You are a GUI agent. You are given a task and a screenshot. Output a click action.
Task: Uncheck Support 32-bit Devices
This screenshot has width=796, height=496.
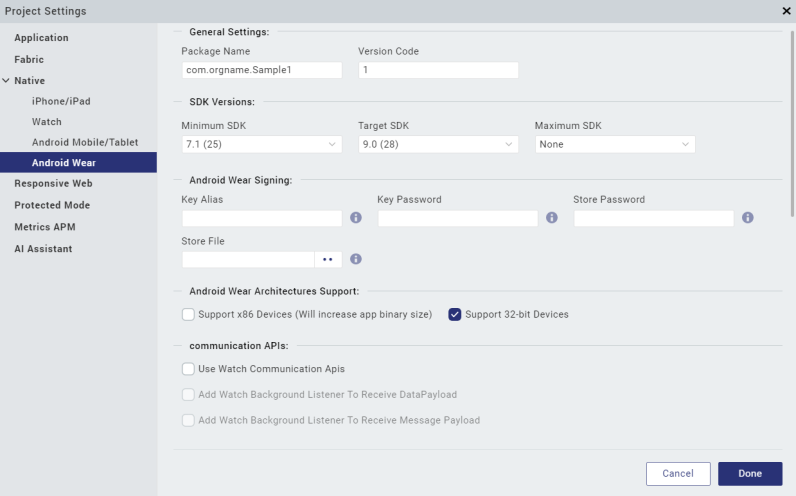455,314
